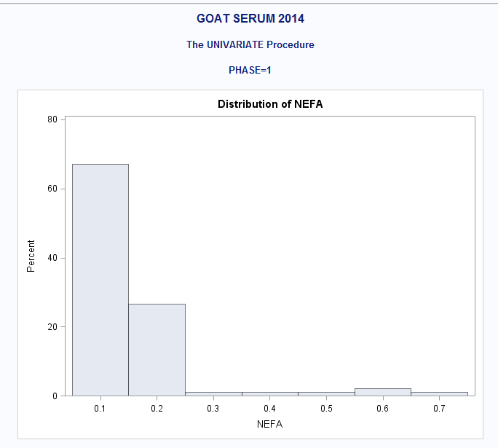Select the histogram bar at 0.2
Viewport: 498px width, 448px height.
(157, 350)
